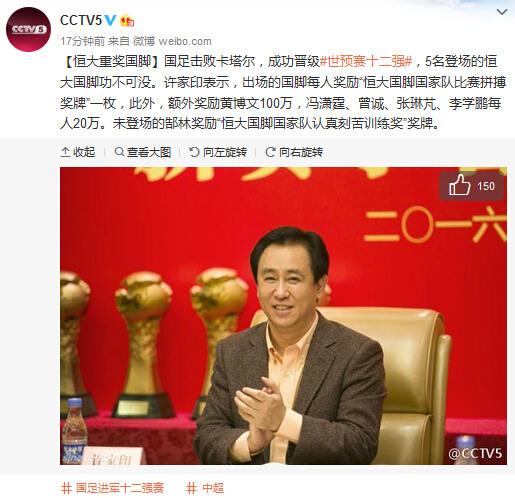Click the clockwise rotate icon

(x=270, y=152)
